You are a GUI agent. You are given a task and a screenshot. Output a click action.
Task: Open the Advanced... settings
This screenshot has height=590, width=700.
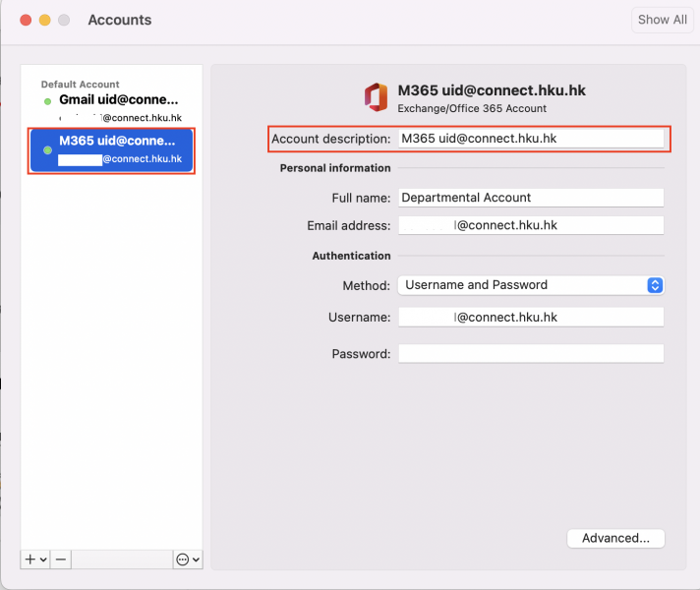point(615,538)
